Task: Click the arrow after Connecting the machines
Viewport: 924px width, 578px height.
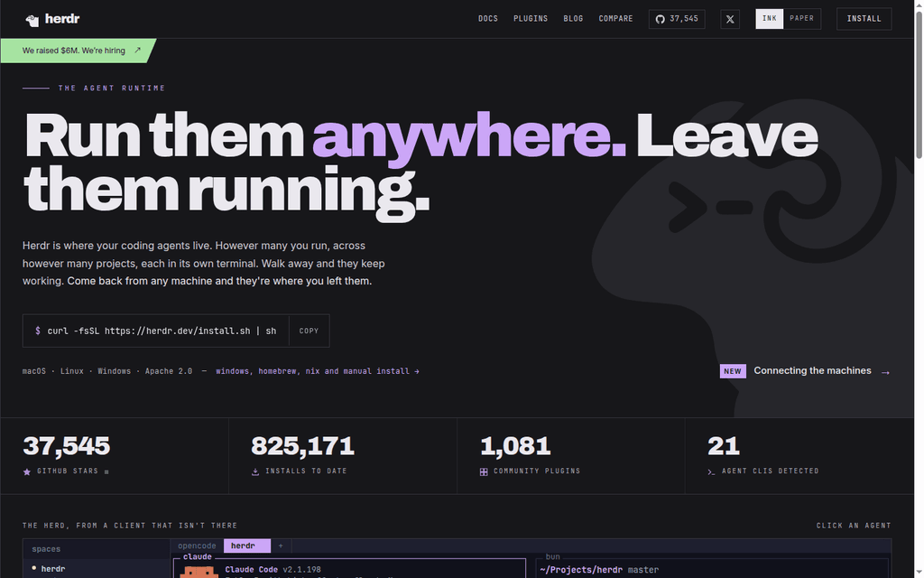Action: 885,372
